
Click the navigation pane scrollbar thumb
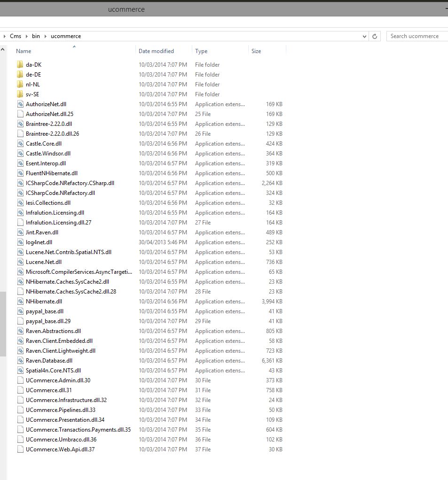[3, 324]
